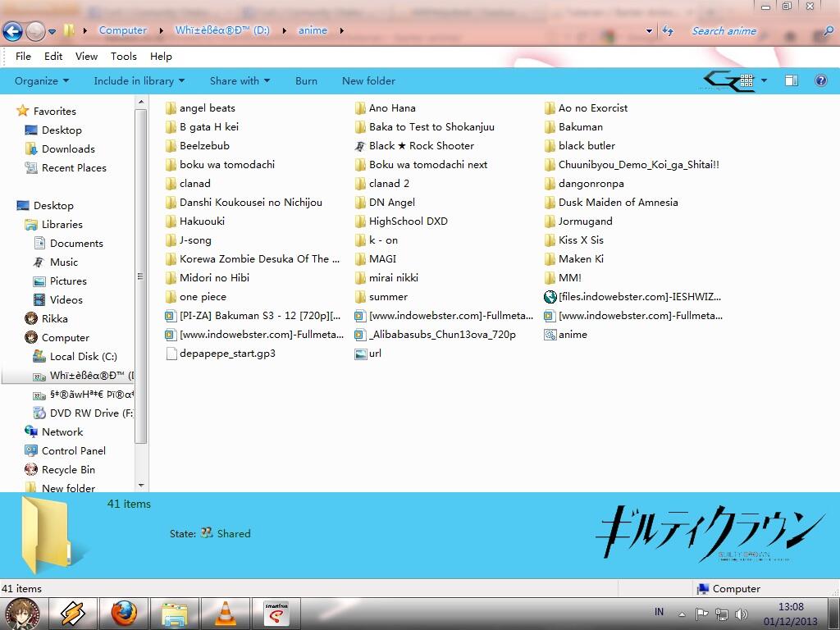The width and height of the screenshot is (840, 630).
Task: Open the File menu
Action: pyautogui.click(x=23, y=57)
